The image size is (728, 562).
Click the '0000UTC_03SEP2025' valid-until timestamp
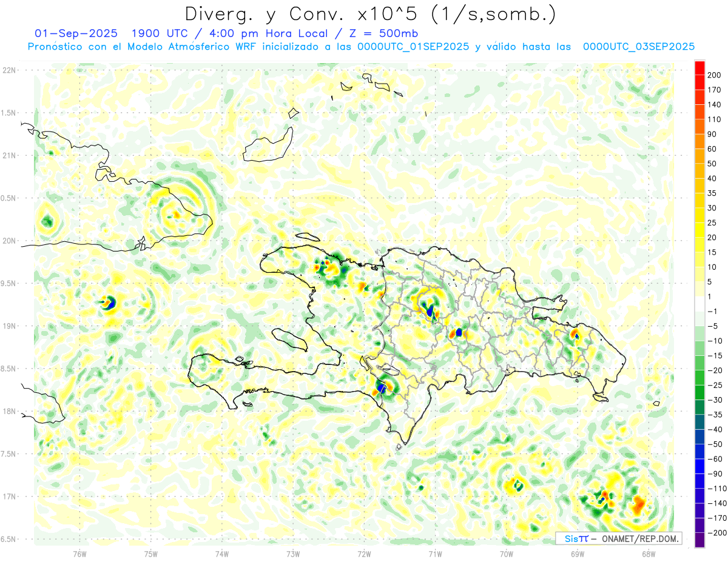pos(638,47)
